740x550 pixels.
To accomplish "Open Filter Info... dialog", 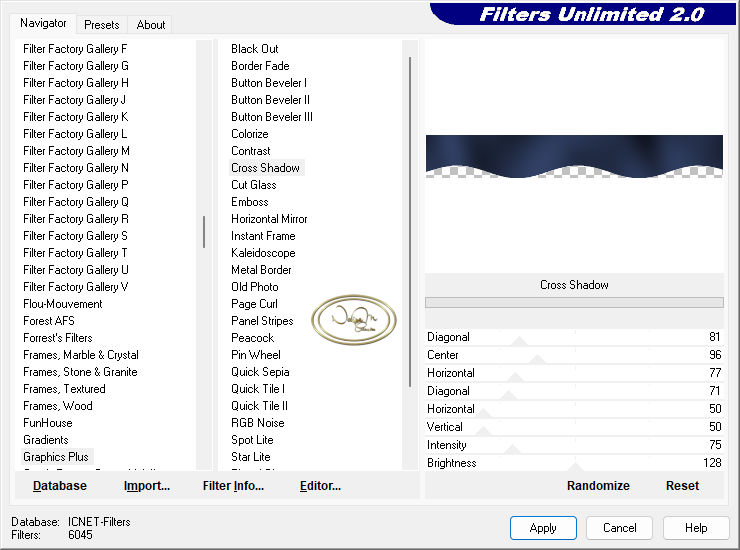I will [x=233, y=486].
